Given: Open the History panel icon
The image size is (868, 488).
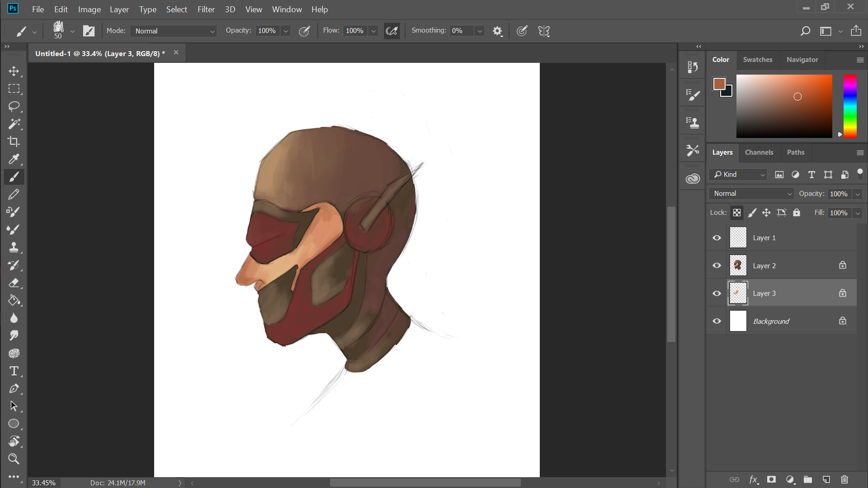Looking at the screenshot, I should pos(692,67).
